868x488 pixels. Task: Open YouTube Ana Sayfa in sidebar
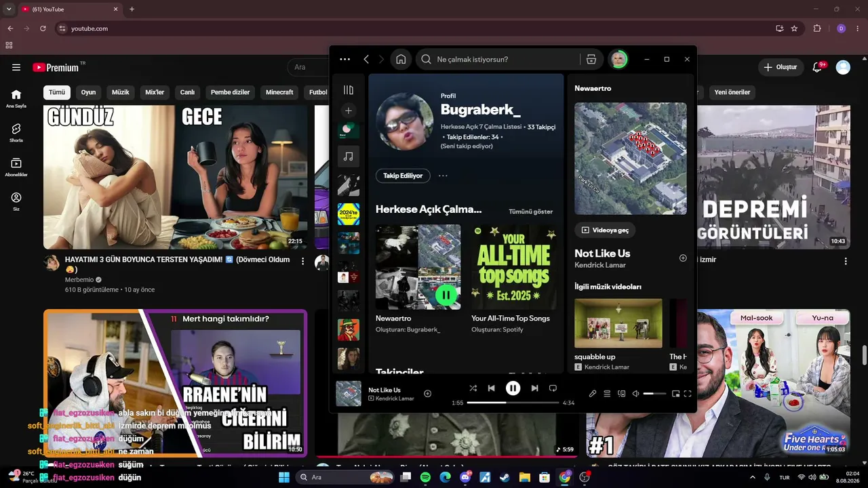[x=16, y=98]
